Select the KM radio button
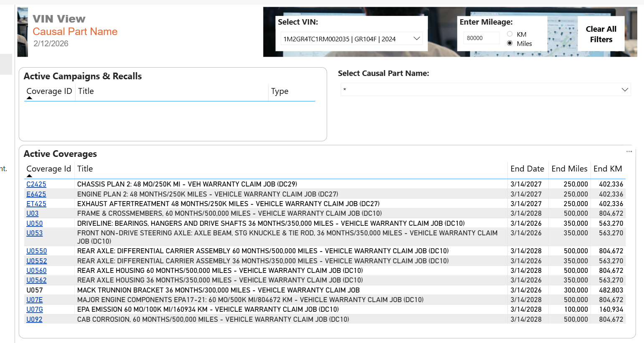The height and width of the screenshot is (343, 644). [x=510, y=34]
